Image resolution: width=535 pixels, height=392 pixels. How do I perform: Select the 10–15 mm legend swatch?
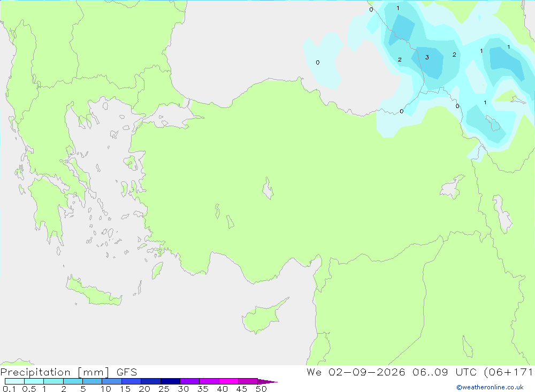pos(112,381)
